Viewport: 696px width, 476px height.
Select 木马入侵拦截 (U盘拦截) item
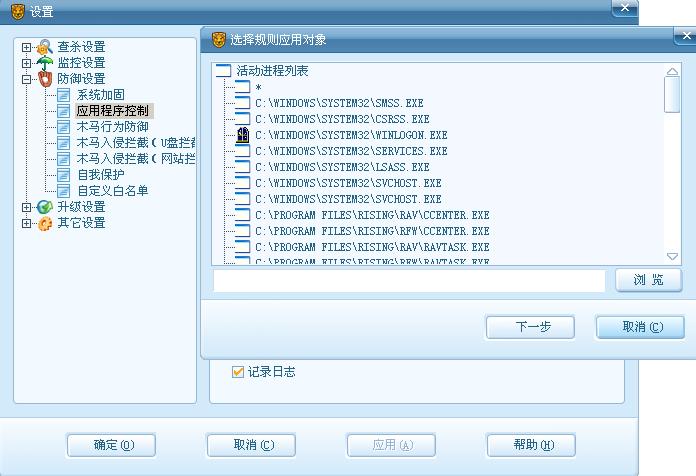point(136,143)
